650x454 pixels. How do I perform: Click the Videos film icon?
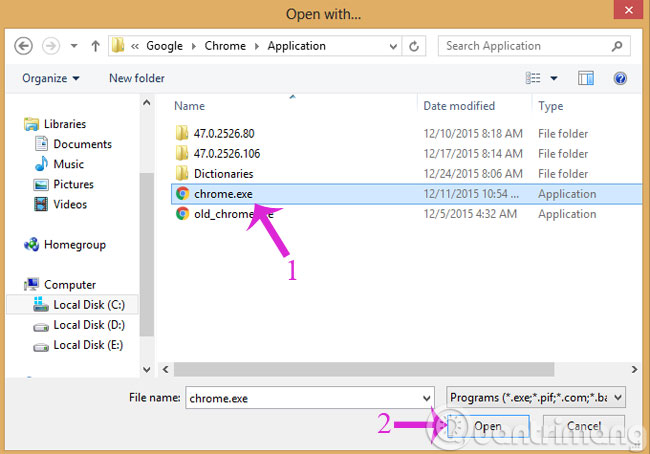tap(41, 204)
